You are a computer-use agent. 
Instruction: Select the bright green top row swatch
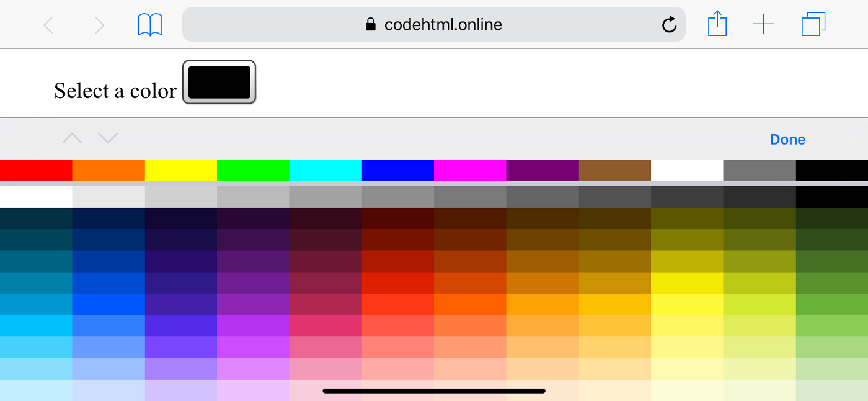[x=253, y=171]
